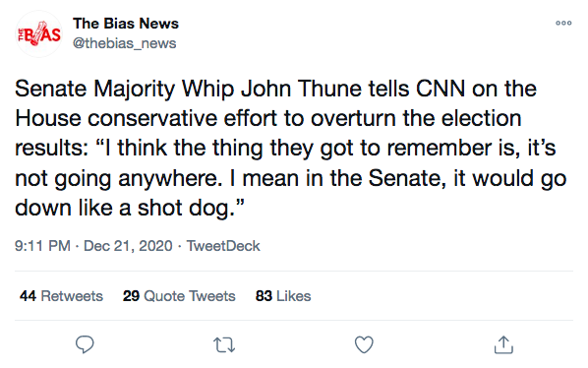Retweet using the arrows icon
Image resolution: width=588 pixels, height=368 pixels.
click(224, 344)
